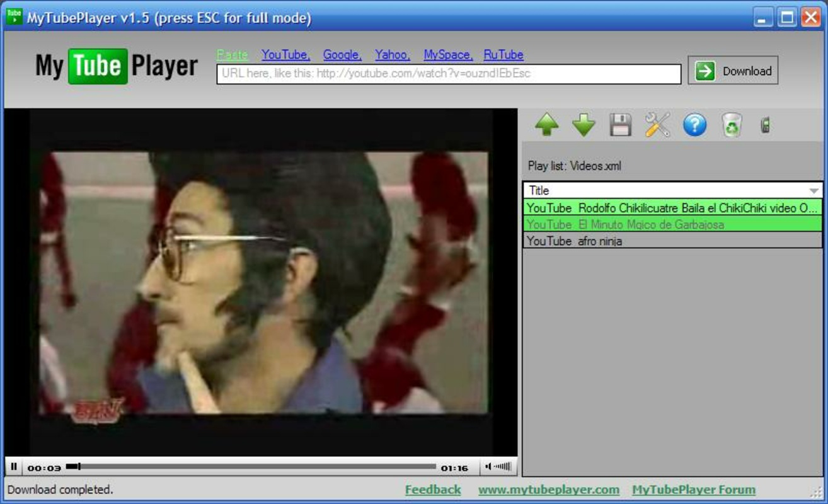Click the MyTubePlayer logo
This screenshot has height=504, width=828.
[x=117, y=66]
